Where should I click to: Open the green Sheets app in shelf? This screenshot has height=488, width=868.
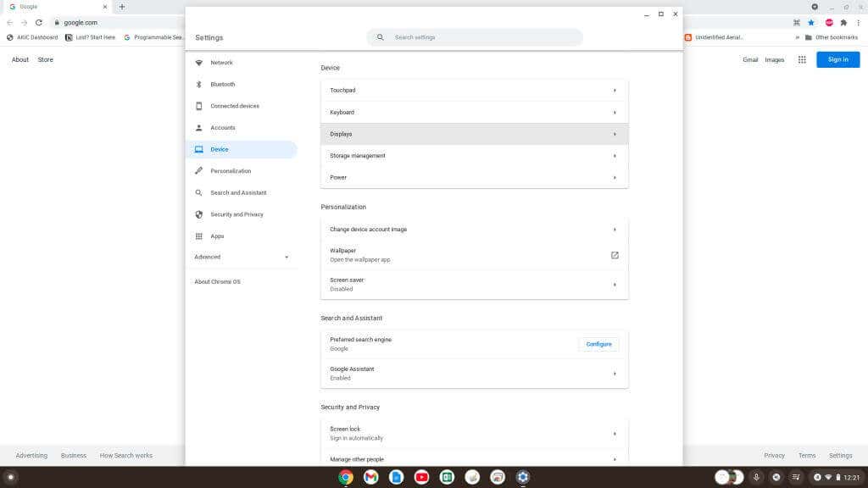(447, 477)
